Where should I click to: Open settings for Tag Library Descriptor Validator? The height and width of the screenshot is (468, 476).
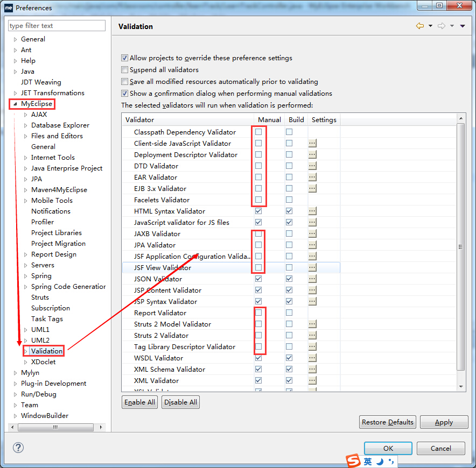(312, 346)
